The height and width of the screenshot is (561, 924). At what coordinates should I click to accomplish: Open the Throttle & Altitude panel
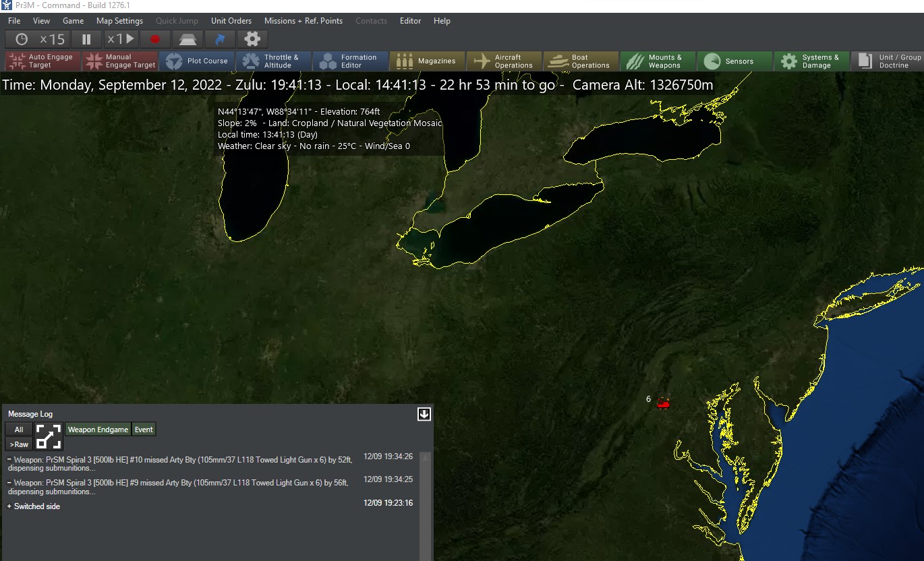[x=274, y=61]
